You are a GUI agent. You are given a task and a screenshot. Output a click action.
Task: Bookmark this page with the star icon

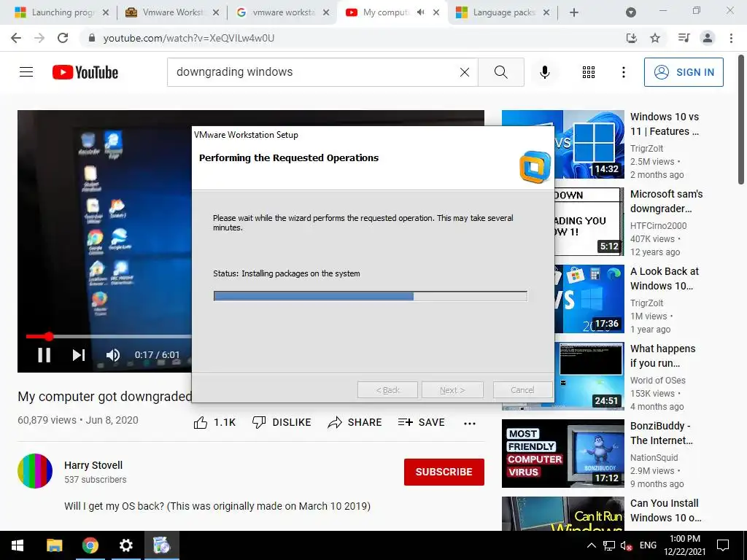pyautogui.click(x=655, y=38)
